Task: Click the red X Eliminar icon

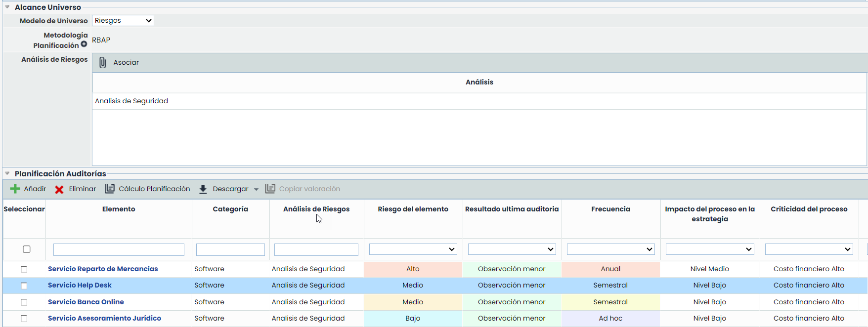Action: tap(59, 189)
